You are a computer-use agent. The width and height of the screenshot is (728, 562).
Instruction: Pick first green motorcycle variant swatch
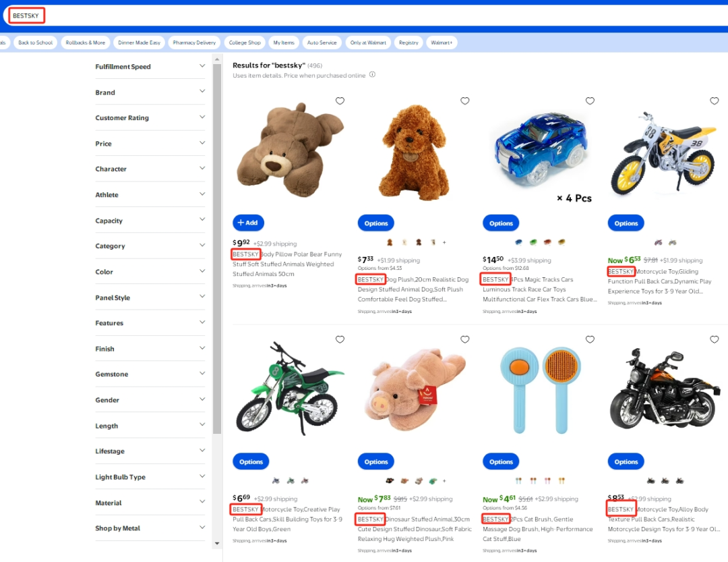point(276,480)
